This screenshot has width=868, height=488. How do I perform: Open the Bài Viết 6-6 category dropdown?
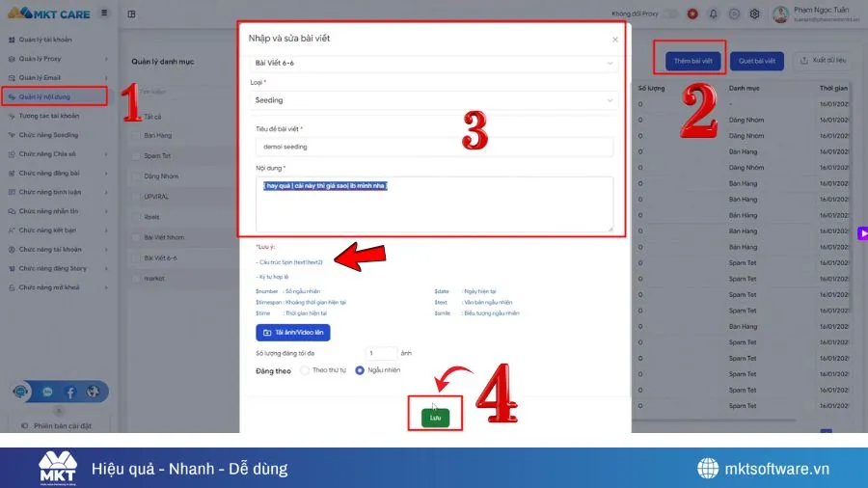click(x=434, y=63)
